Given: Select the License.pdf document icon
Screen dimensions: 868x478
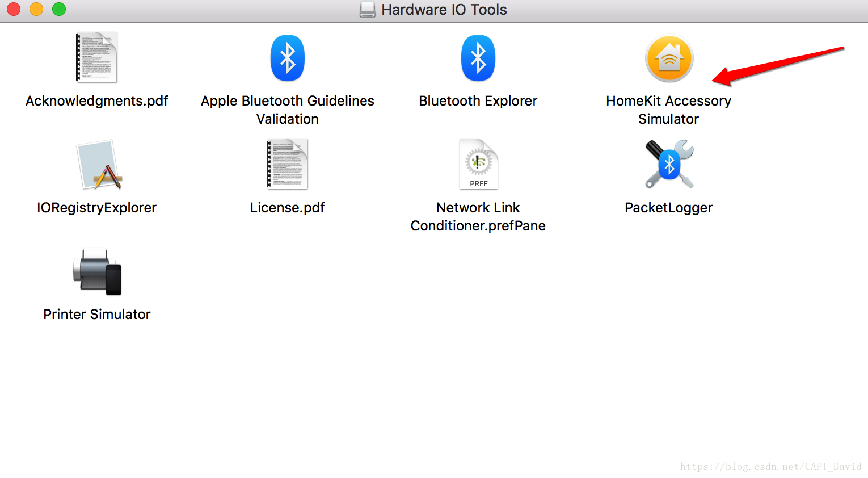Looking at the screenshot, I should click(287, 164).
